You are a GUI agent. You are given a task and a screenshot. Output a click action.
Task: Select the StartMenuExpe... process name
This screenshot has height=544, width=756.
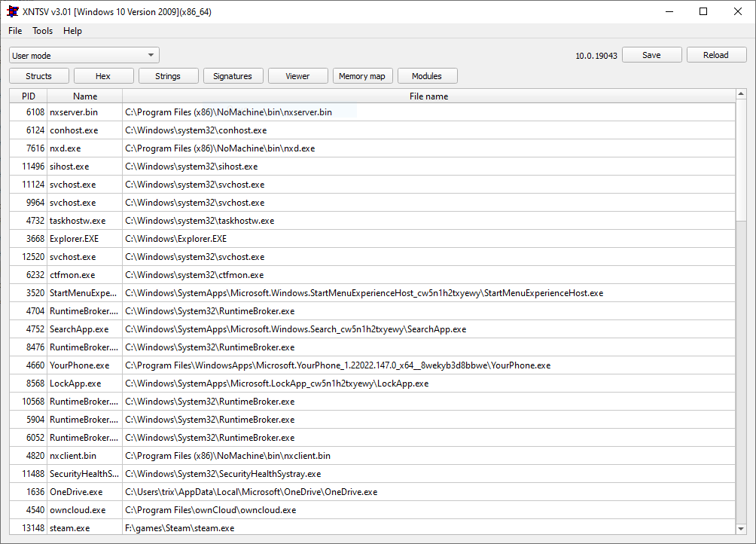[84, 293]
